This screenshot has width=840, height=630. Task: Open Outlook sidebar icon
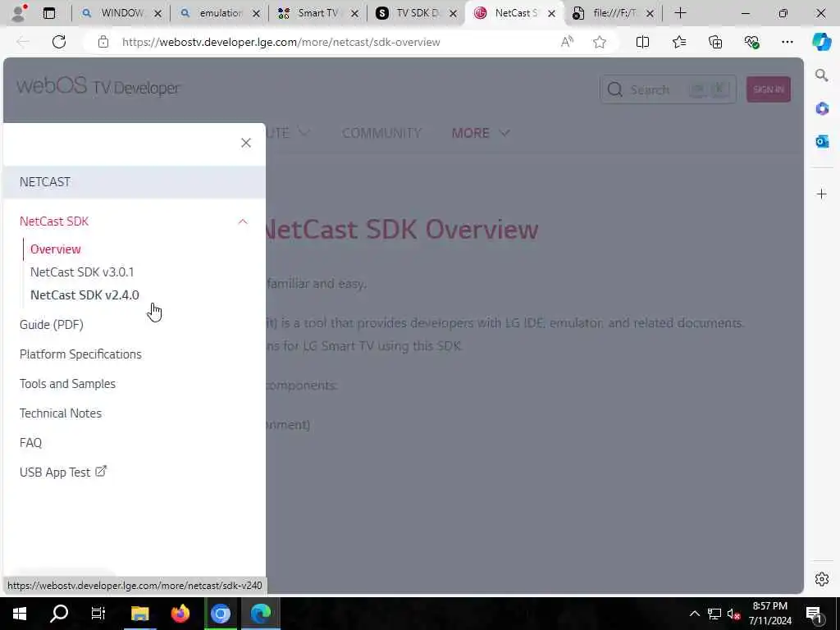tap(822, 141)
